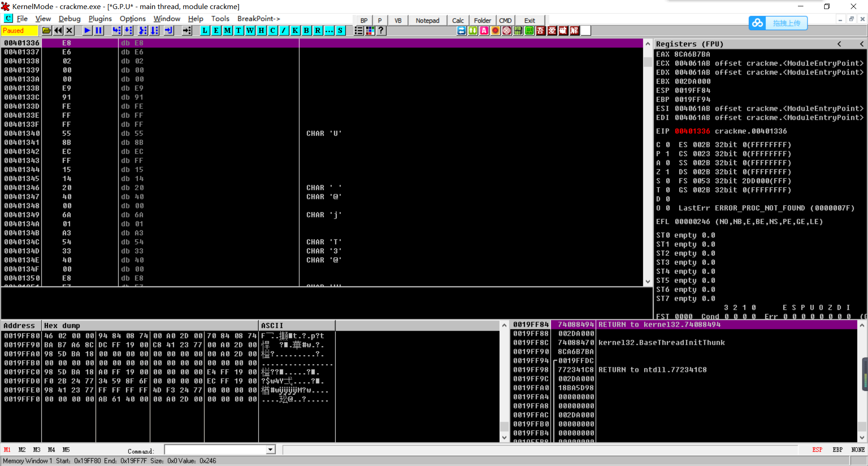868x466 pixels.
Task: Switch to memory window M5
Action: 66,450
